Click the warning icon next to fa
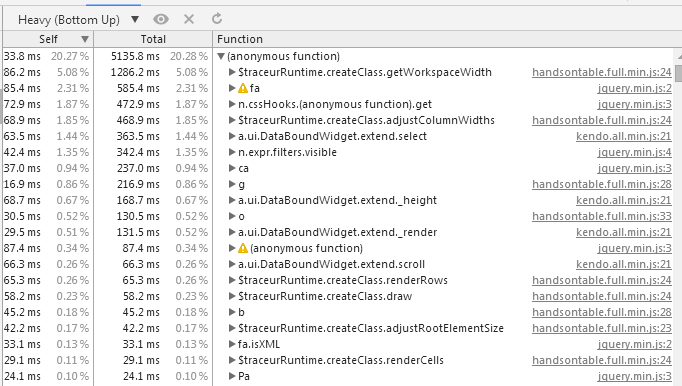Image resolution: width=682 pixels, height=386 pixels. click(243, 88)
